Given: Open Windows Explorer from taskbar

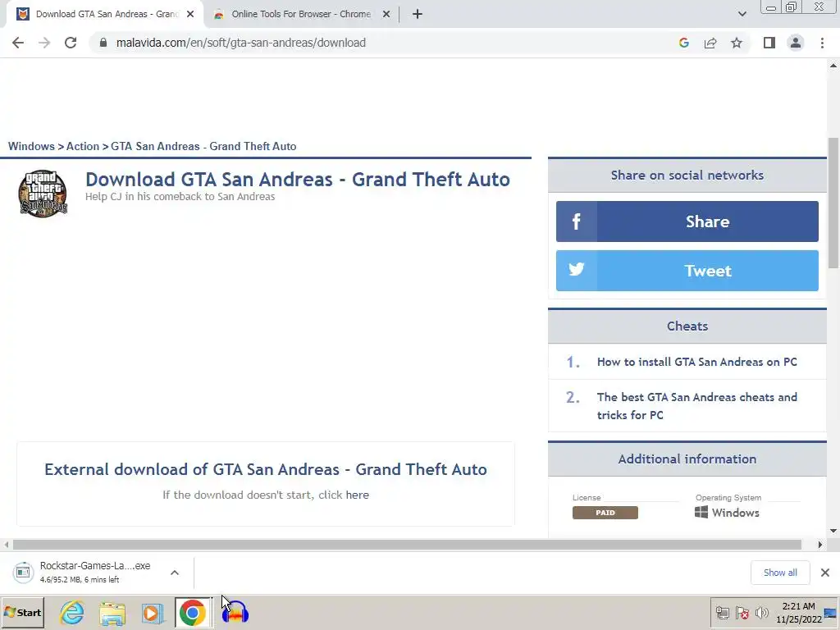Looking at the screenshot, I should click(112, 613).
